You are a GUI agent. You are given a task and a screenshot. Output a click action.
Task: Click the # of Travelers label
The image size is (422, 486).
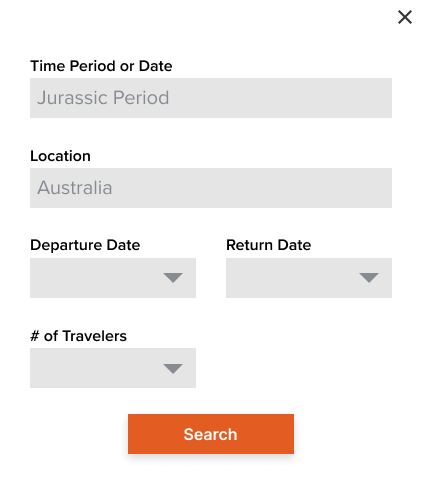coord(79,336)
